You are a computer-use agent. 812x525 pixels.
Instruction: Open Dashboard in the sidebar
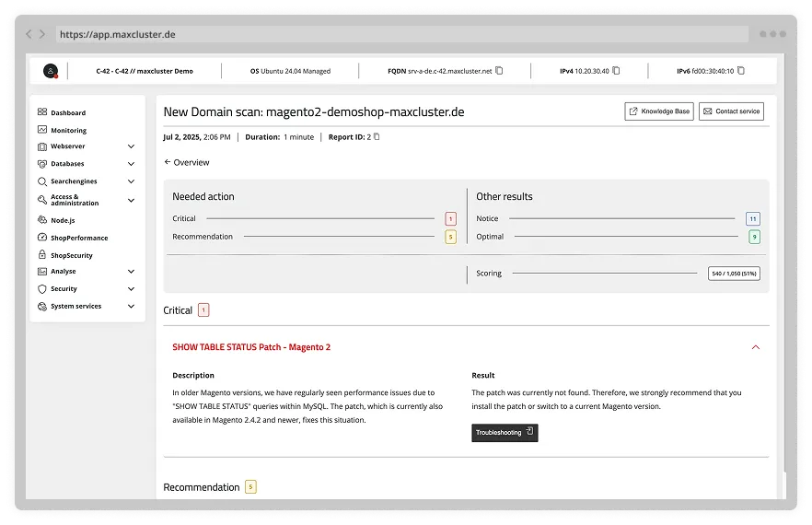[x=68, y=112]
